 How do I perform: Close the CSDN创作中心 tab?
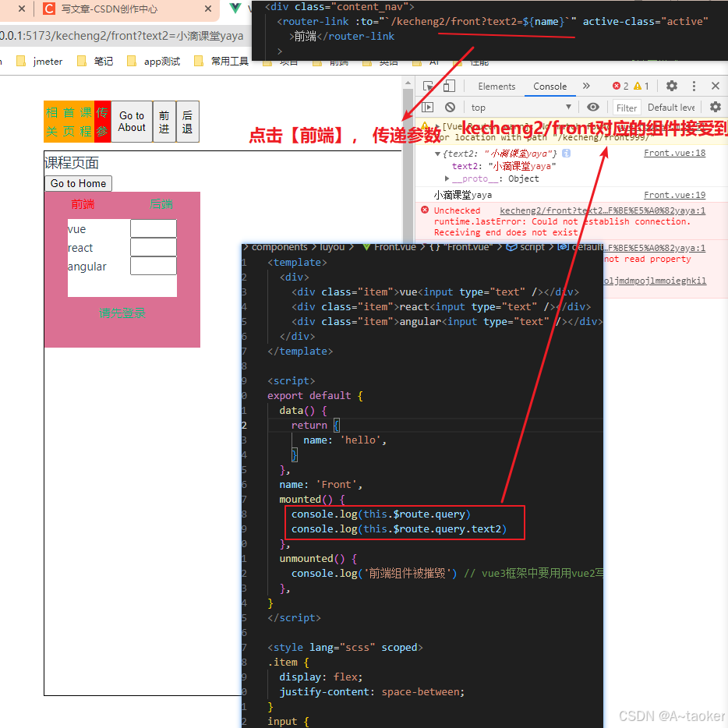208,9
